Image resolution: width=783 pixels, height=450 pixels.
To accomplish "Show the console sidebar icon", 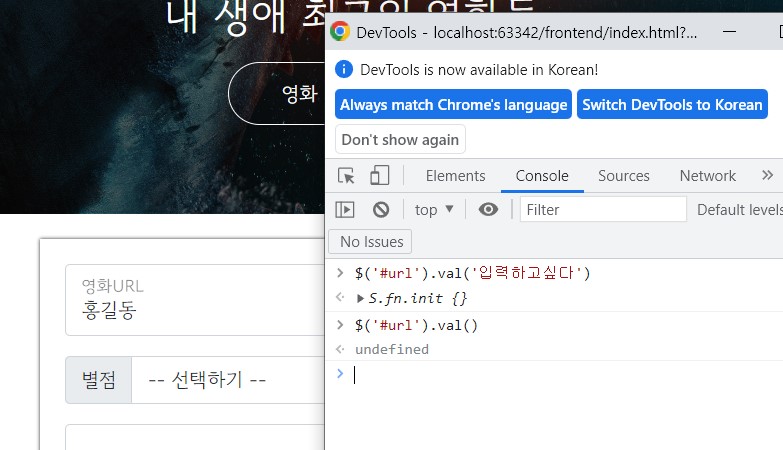I will pos(345,209).
